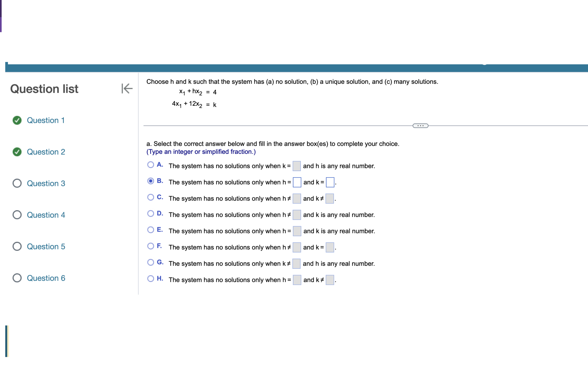588x367 pixels.
Task: Click the h answer box in choice D
Action: point(297,215)
